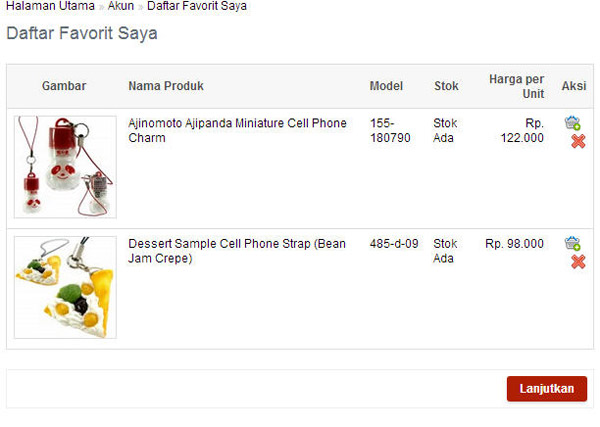Viewport: 600px width, 427px height.
Task: Open Dessert Sample Cell Phone Strap link
Action: pos(236,250)
